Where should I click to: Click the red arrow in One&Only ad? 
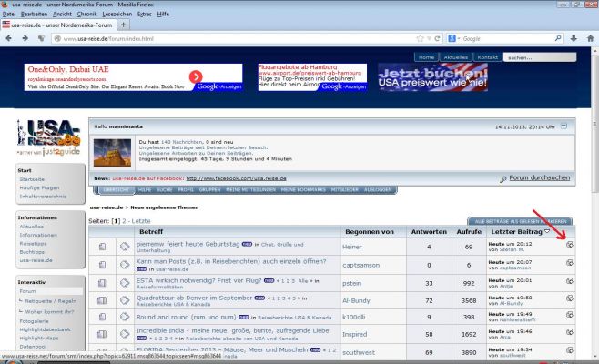click(x=196, y=76)
